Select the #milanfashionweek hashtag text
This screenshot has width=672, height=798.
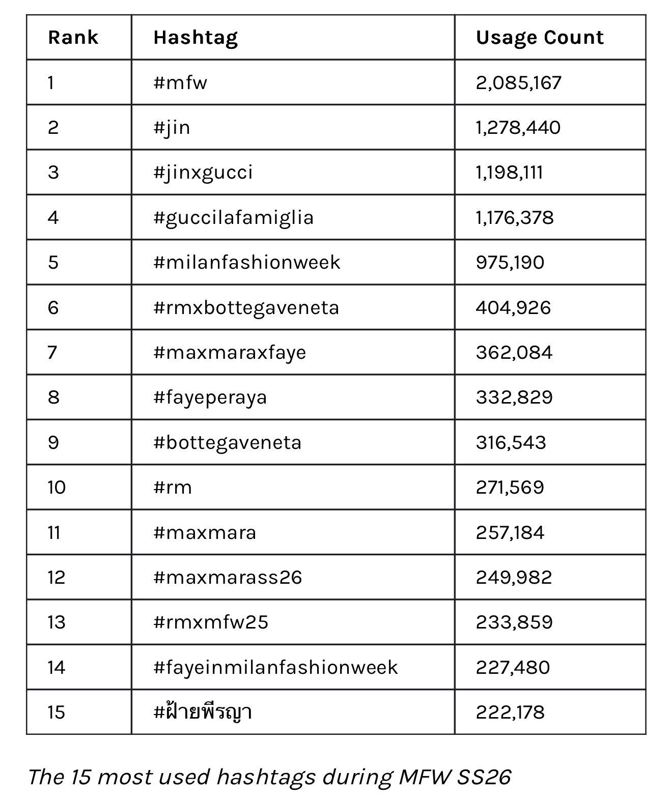pos(247,262)
